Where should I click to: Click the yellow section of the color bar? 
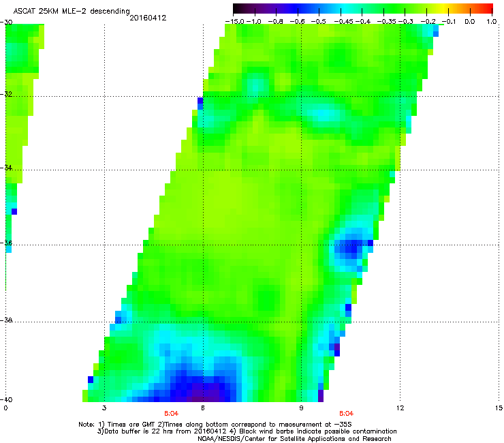(x=444, y=8)
